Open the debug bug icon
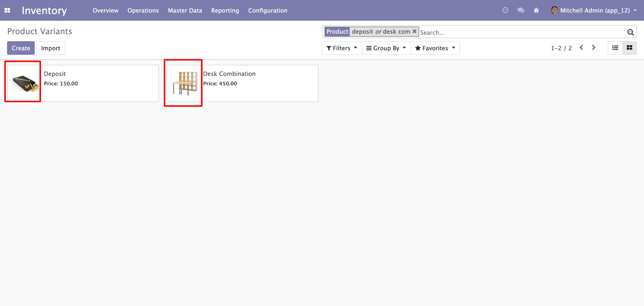Viewport: 644px width, 306px height. point(536,10)
